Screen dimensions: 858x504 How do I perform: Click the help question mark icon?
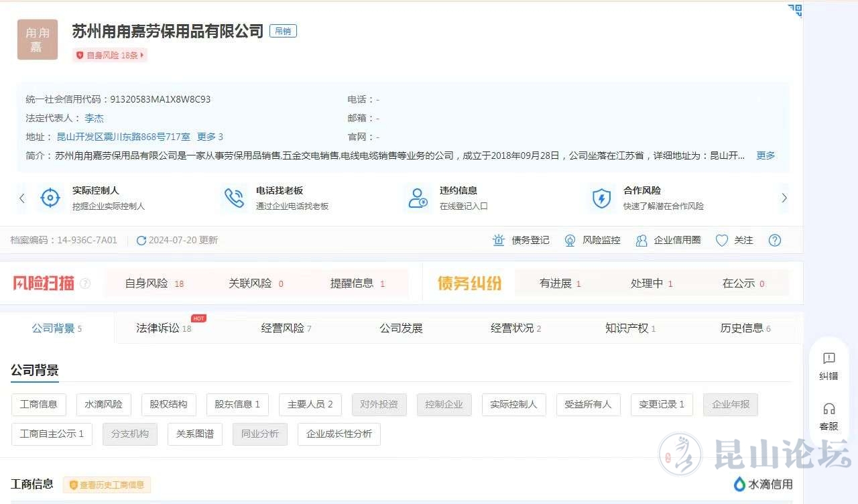click(775, 241)
